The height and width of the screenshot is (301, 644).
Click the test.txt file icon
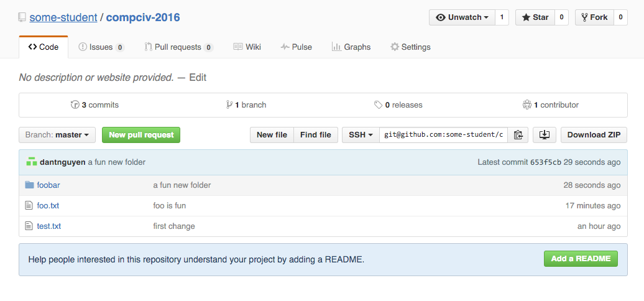click(29, 226)
